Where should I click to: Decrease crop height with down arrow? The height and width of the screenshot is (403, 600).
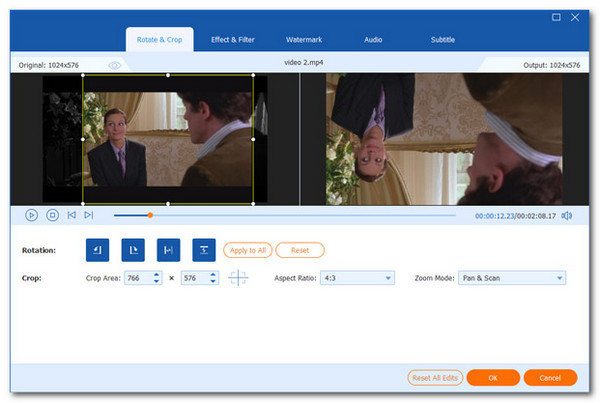pyautogui.click(x=213, y=281)
